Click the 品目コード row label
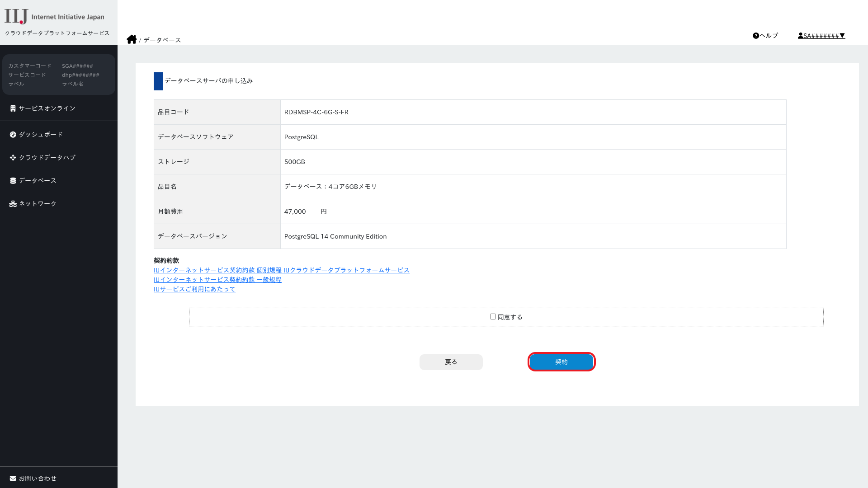The height and width of the screenshot is (488, 868). coord(174,112)
